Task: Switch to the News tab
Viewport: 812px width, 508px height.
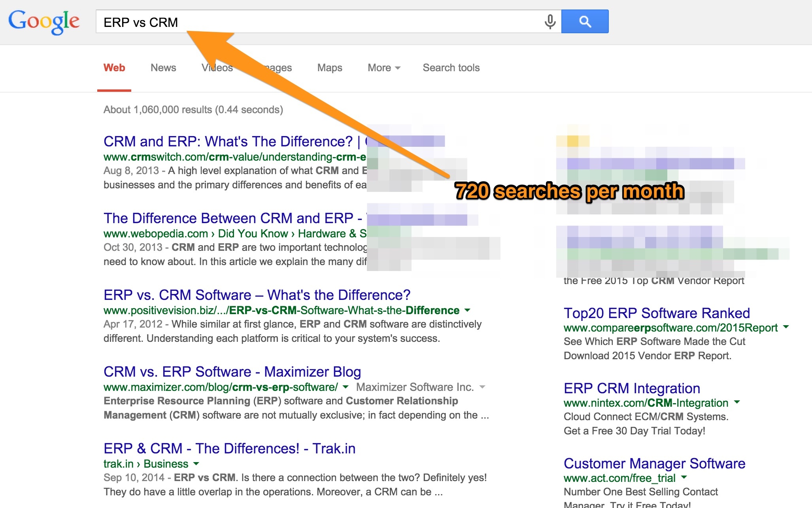Action: (163, 68)
